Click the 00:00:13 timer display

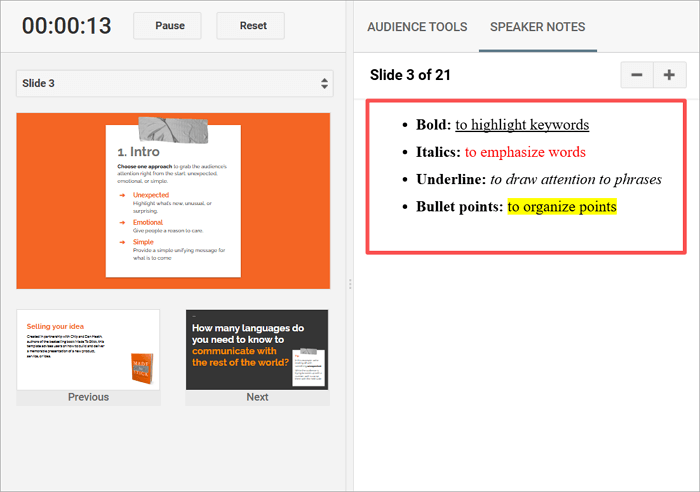[x=67, y=26]
